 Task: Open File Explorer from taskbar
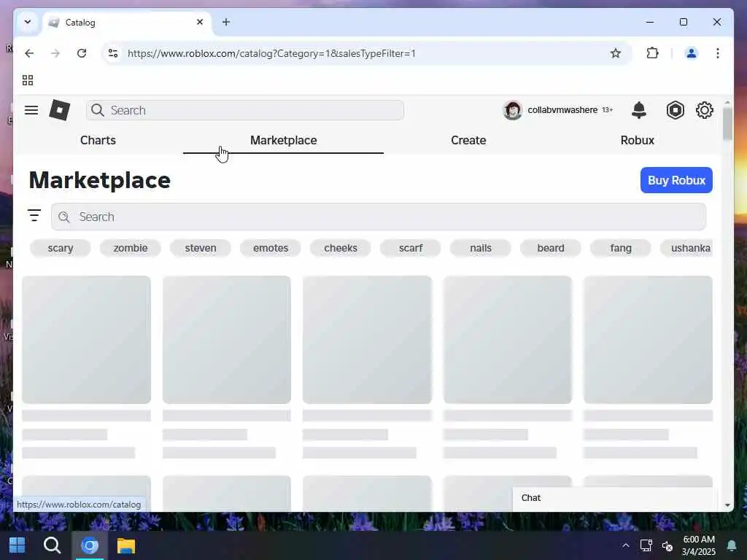126,545
